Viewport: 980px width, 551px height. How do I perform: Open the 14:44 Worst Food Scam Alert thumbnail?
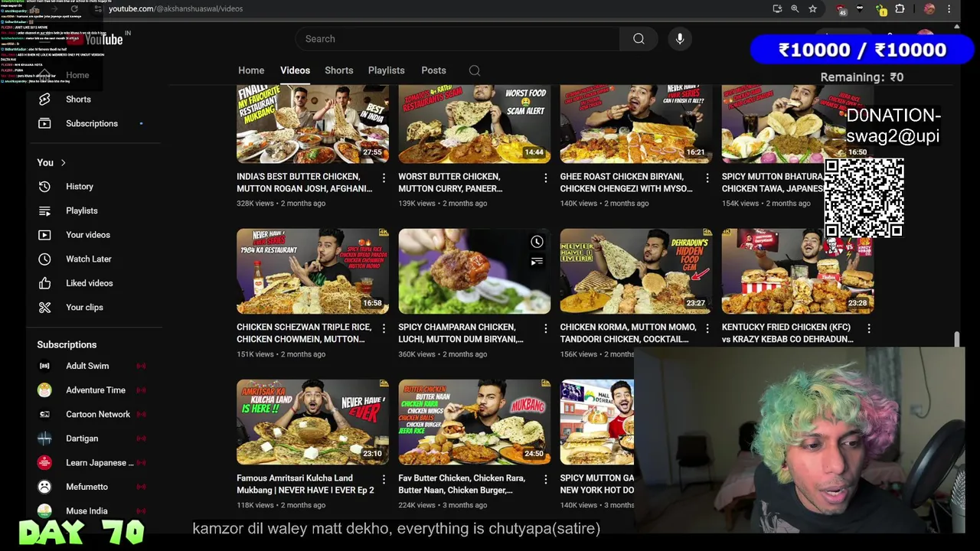(474, 123)
